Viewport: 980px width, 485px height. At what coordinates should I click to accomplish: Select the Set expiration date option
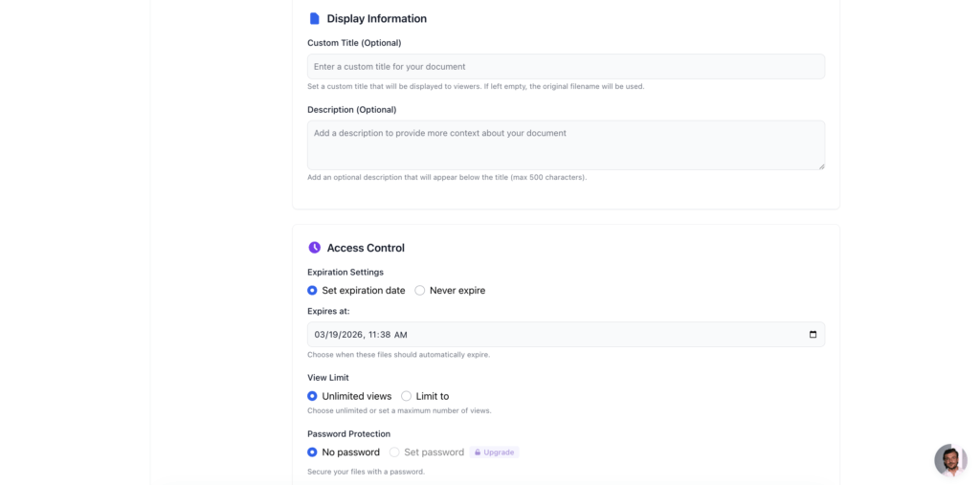pyautogui.click(x=312, y=291)
